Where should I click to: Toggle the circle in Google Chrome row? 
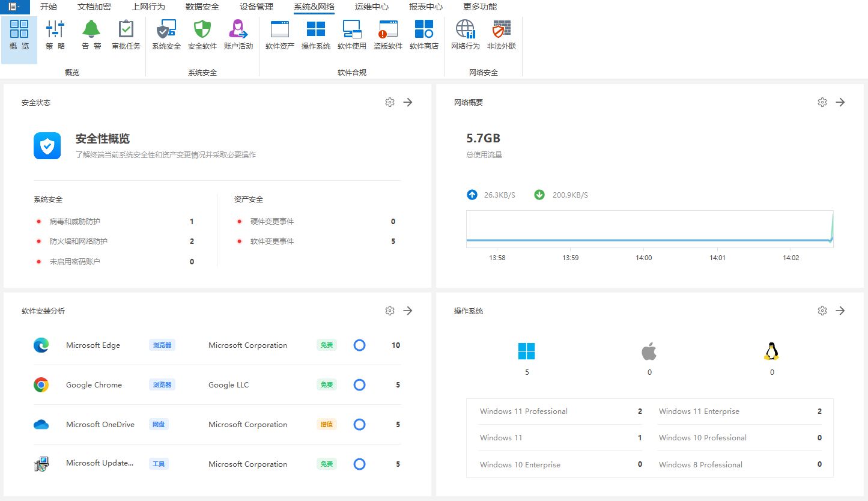(359, 385)
